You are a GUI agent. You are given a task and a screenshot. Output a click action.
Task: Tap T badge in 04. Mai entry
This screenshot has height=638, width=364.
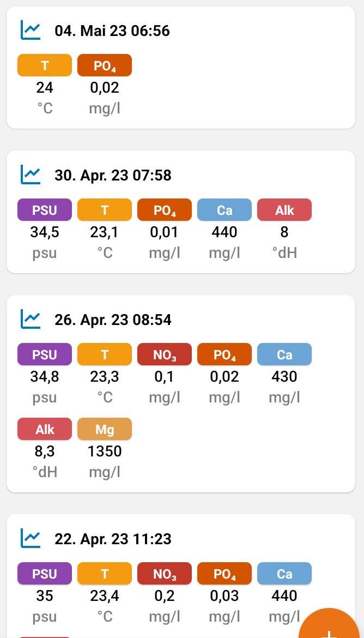point(45,65)
